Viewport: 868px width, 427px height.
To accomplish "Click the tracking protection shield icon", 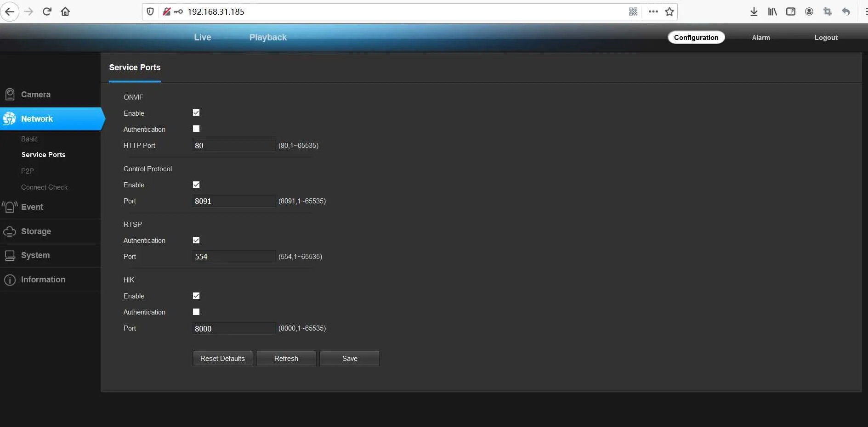I will pos(150,11).
